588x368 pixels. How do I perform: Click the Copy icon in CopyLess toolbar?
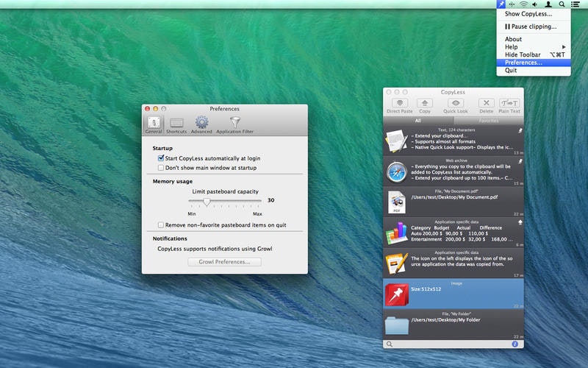[425, 104]
